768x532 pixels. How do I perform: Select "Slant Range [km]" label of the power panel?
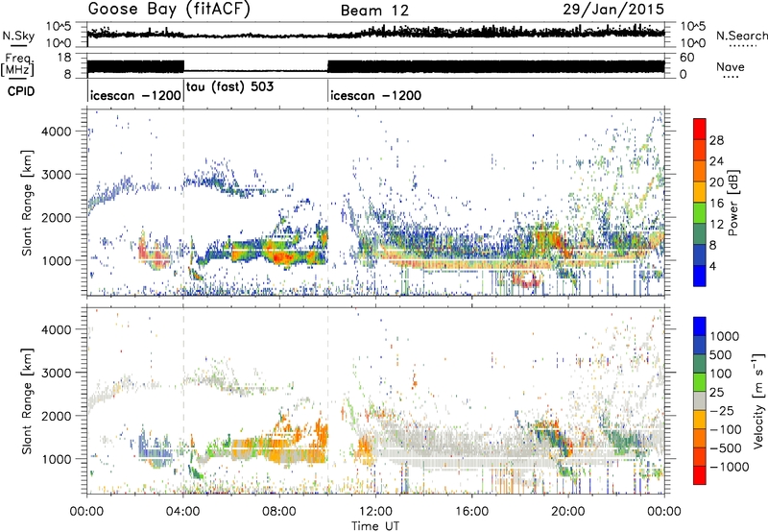click(27, 203)
